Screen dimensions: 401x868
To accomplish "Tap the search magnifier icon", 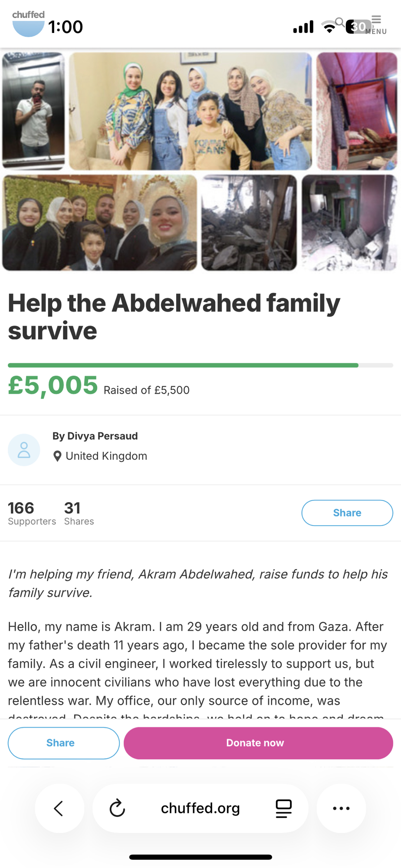I will pos(340,22).
